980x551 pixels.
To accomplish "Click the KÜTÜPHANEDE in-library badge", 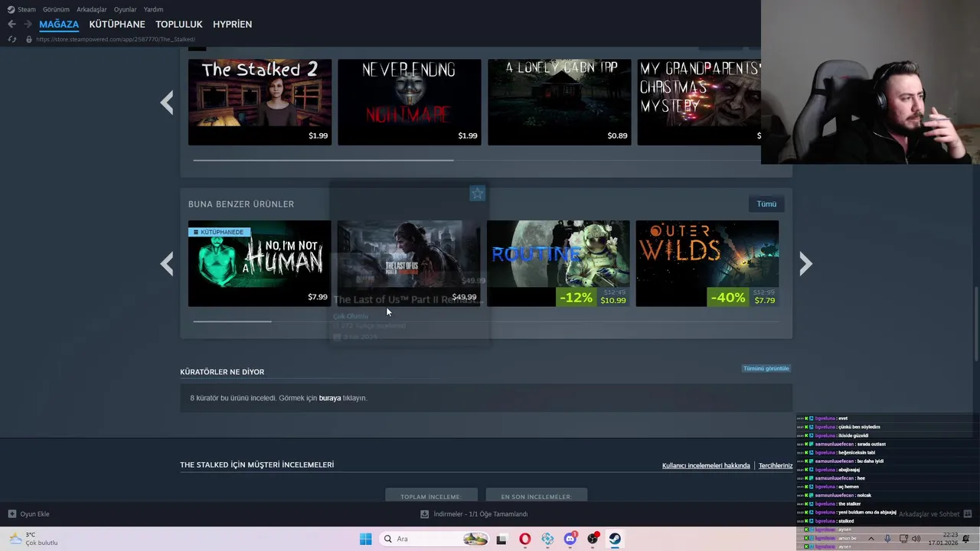I will click(x=219, y=232).
